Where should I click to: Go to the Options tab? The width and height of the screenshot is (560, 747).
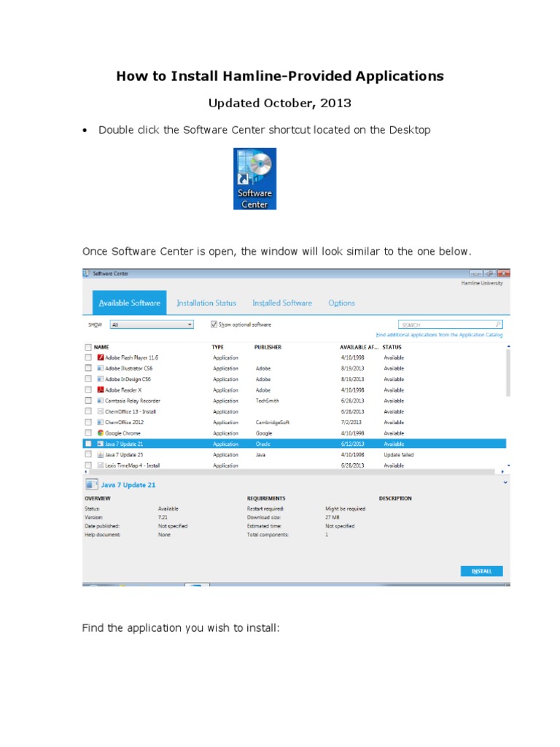341,303
